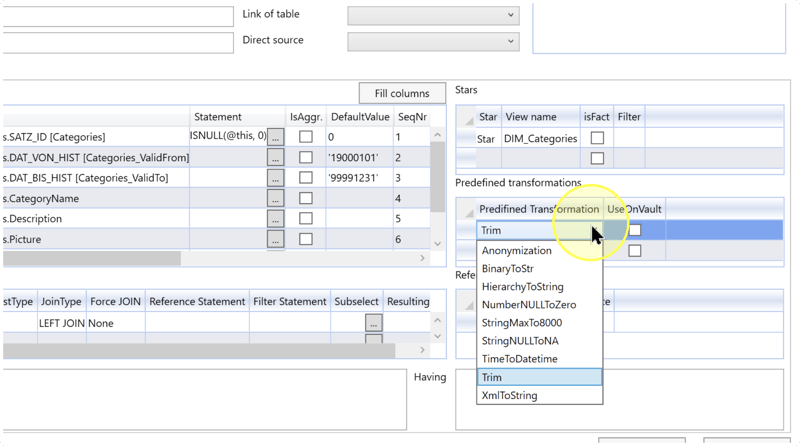Sort by the DefaultValue column header
800x446 pixels.
pyautogui.click(x=360, y=117)
